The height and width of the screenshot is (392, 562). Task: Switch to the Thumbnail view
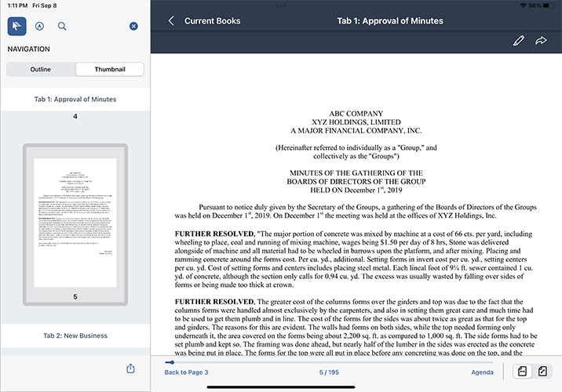click(x=110, y=69)
